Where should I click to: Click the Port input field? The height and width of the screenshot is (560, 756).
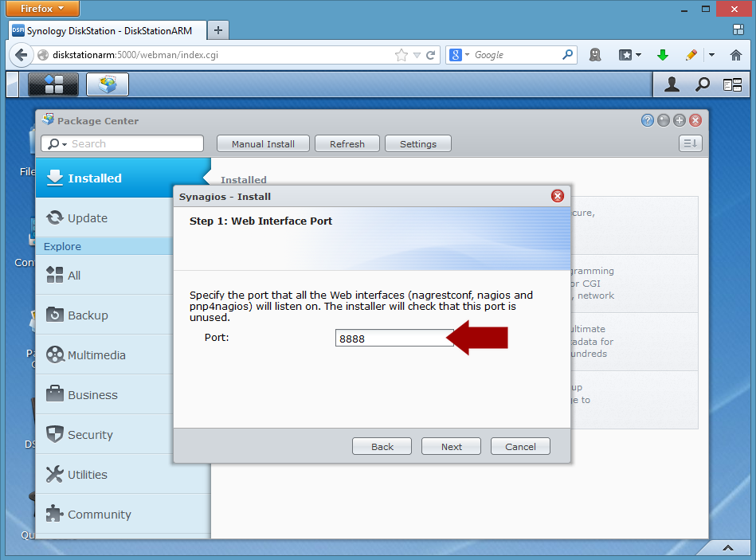[x=394, y=339]
